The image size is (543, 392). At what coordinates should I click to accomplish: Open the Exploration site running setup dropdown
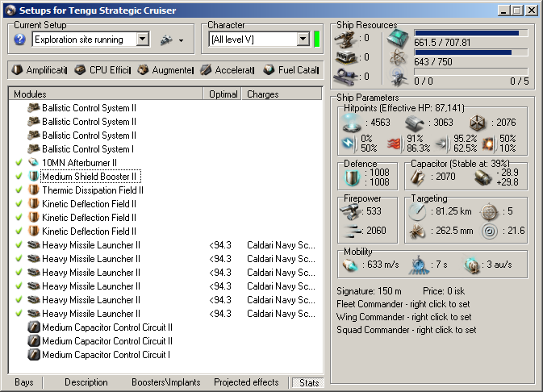(142, 40)
